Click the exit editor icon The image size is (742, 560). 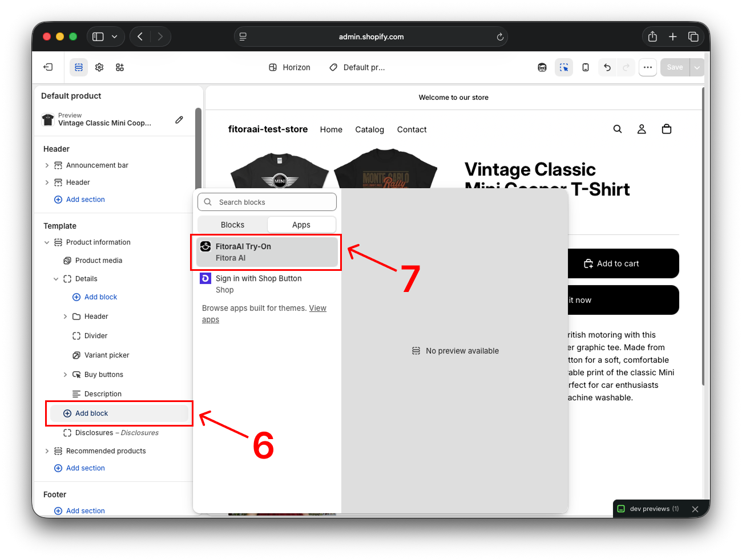click(48, 67)
